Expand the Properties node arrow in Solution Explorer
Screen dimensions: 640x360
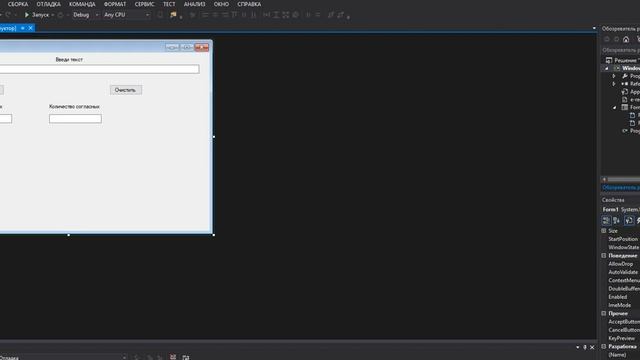pos(614,76)
